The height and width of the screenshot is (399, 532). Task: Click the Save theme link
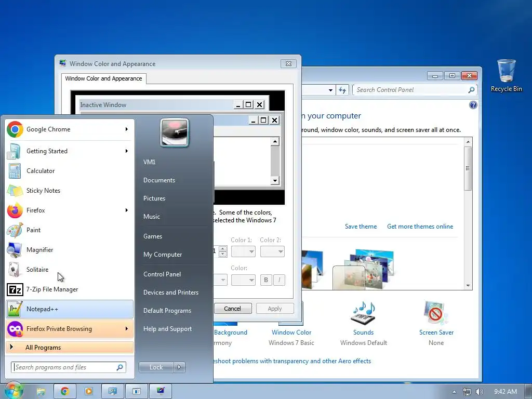pos(361,227)
